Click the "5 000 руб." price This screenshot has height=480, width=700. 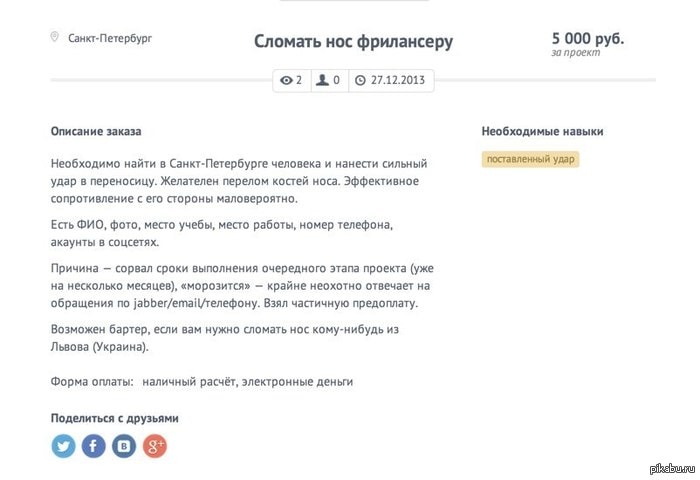pos(587,38)
